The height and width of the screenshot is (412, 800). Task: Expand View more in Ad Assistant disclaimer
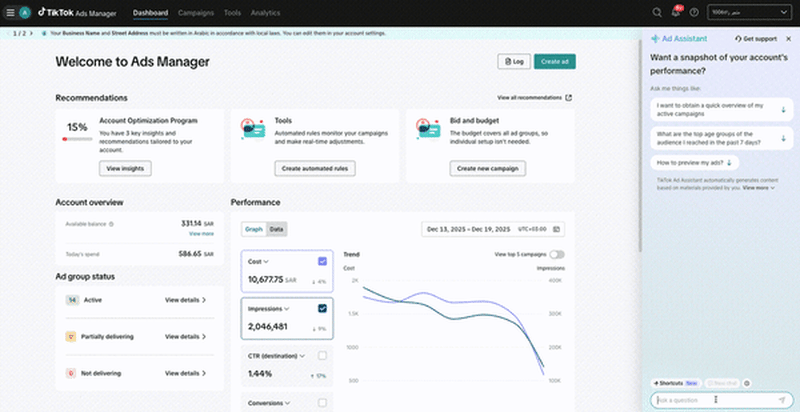(759, 187)
